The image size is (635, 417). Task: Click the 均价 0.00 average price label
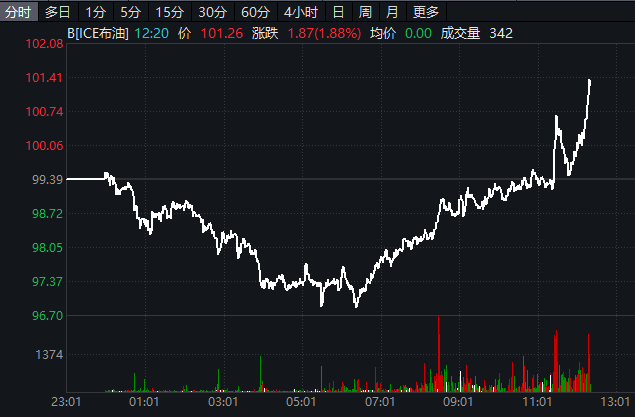pyautogui.click(x=400, y=34)
